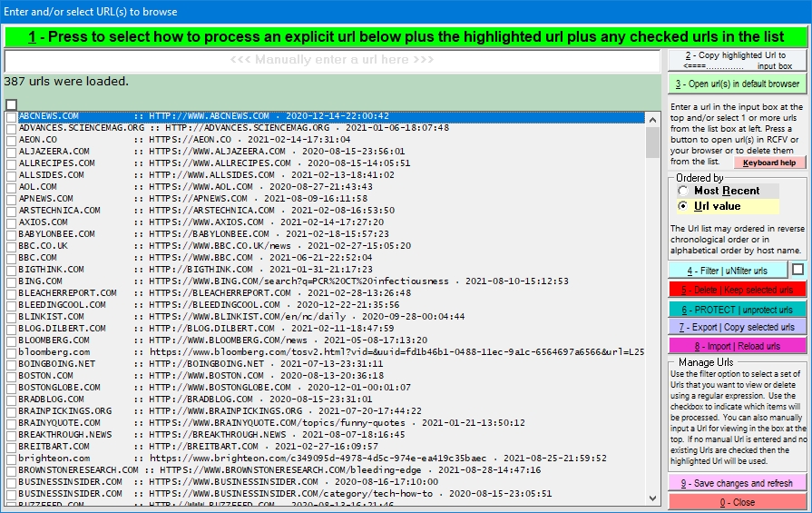The height and width of the screenshot is (513, 812).
Task: Click '5 - Delete | Keep selected urls'
Action: click(x=737, y=290)
